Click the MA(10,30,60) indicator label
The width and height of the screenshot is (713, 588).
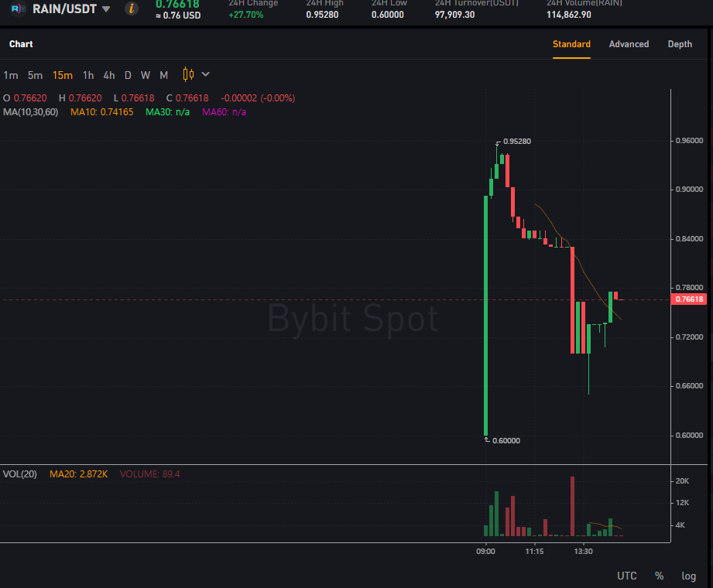(x=30, y=111)
